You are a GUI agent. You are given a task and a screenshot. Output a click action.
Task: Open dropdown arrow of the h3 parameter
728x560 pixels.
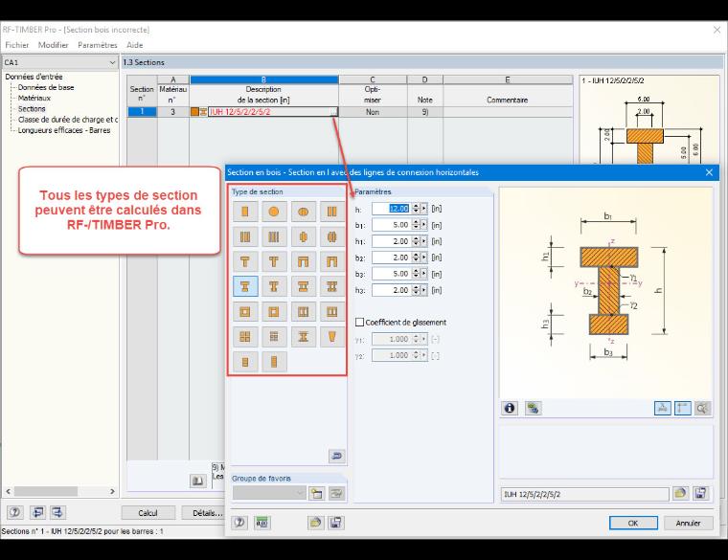point(423,290)
